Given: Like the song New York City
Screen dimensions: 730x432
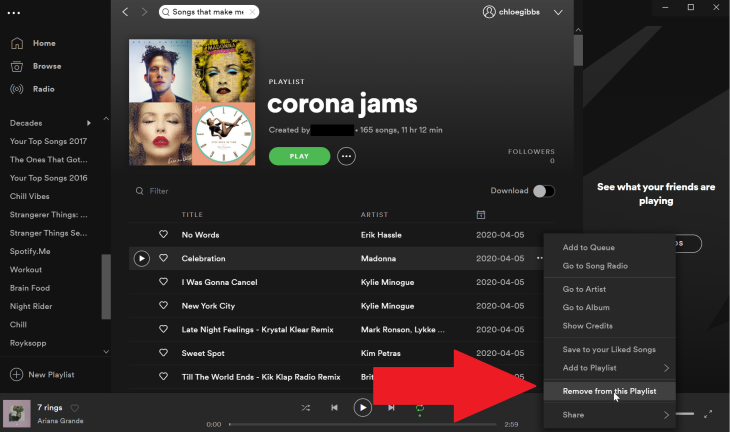Looking at the screenshot, I should click(x=163, y=305).
